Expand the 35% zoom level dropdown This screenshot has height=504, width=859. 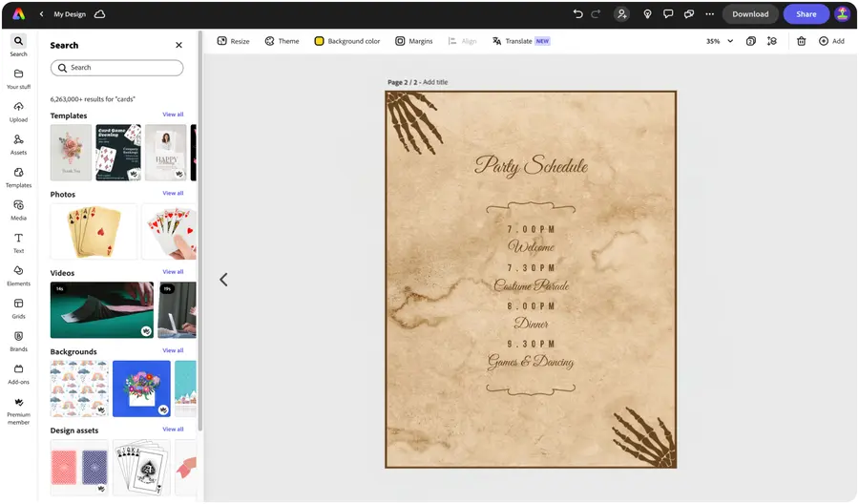(720, 41)
